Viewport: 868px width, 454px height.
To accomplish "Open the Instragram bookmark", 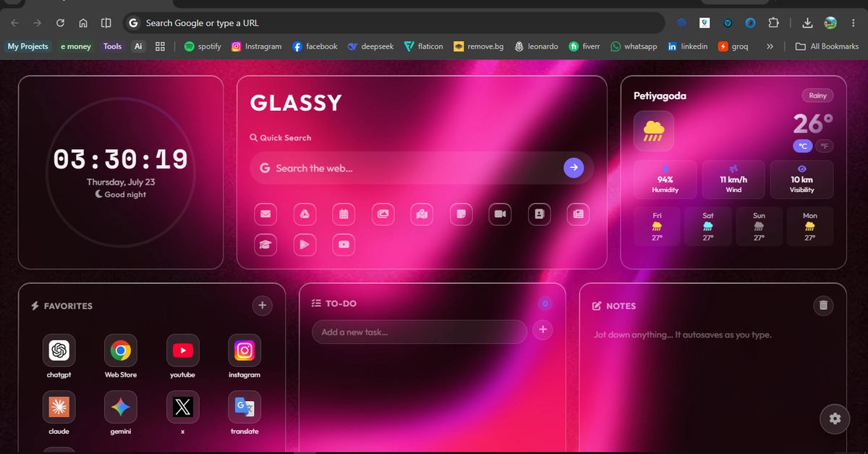I will pyautogui.click(x=257, y=46).
